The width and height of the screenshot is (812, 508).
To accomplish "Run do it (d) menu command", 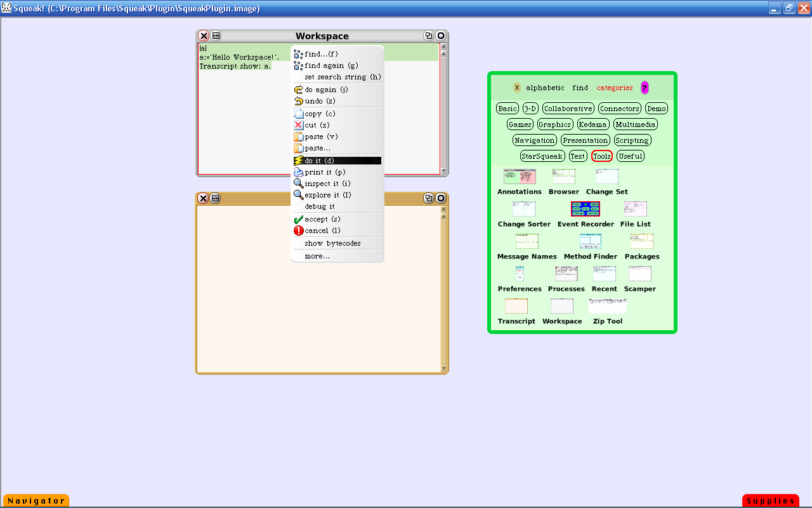I will (x=337, y=161).
